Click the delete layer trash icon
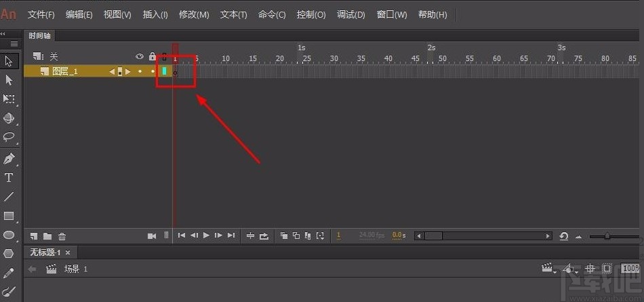Screen dimensions: 644x302 (62, 236)
